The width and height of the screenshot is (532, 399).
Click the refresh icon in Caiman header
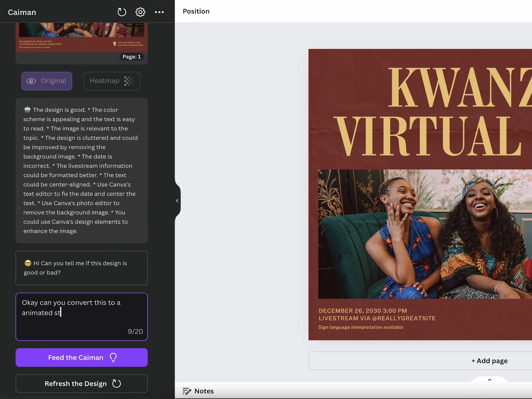(x=122, y=12)
